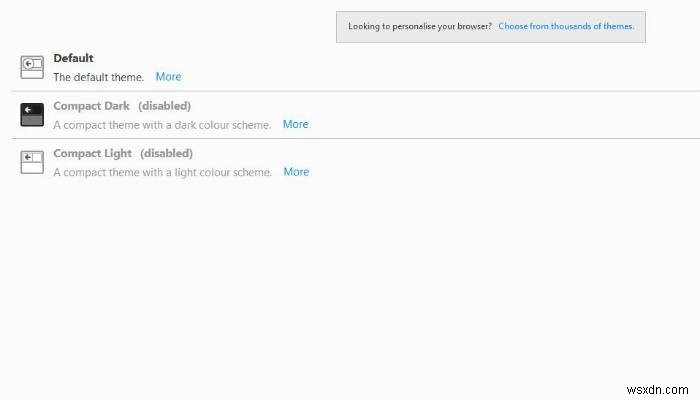
Task: Click 'The default theme.' description text
Action: pyautogui.click(x=98, y=77)
